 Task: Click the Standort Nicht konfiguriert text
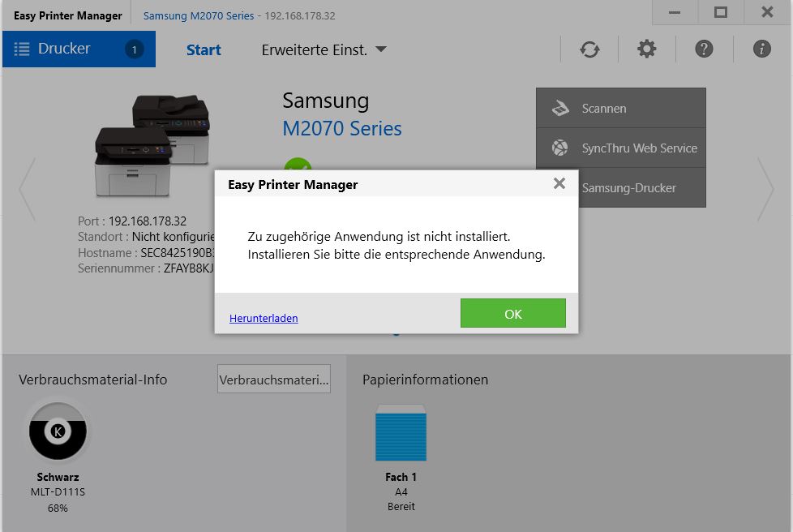pyautogui.click(x=173, y=237)
